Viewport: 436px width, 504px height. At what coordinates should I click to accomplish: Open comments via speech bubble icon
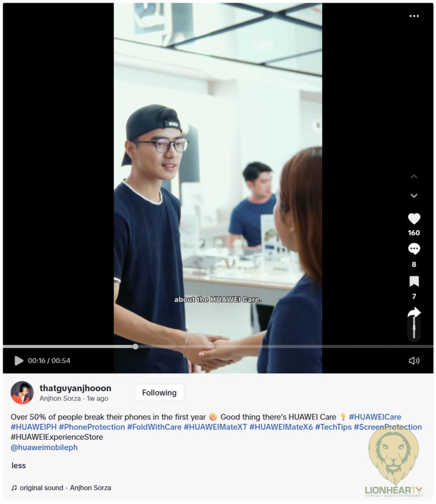[x=414, y=249]
